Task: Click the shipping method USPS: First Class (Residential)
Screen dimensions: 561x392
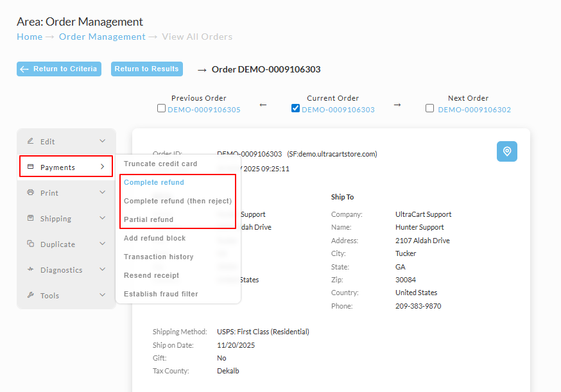Action: [263, 332]
